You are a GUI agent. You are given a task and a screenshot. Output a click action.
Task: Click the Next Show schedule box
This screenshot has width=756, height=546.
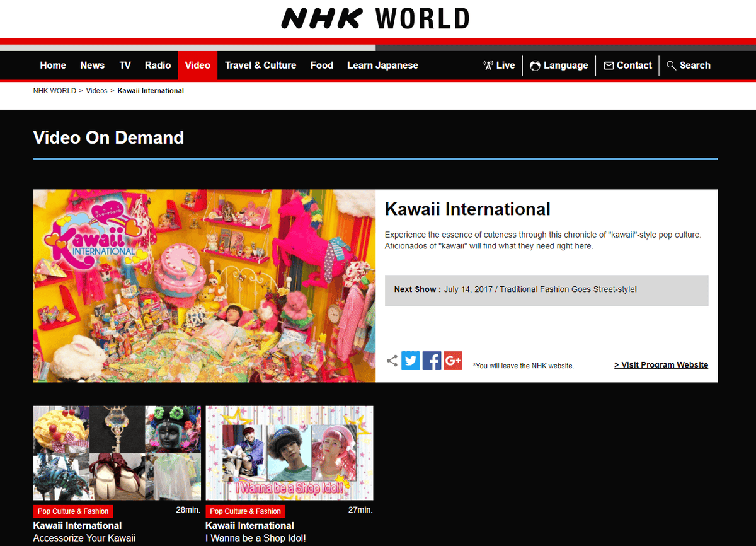547,290
